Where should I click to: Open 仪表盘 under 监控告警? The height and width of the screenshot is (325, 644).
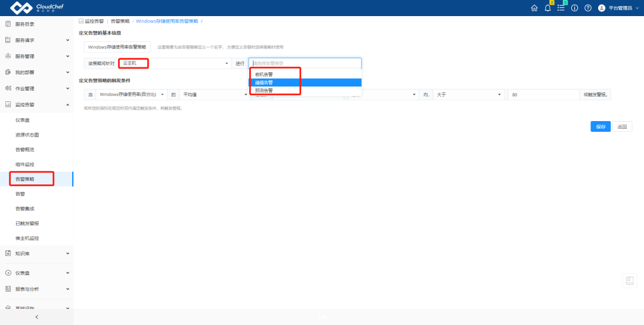[x=22, y=120]
